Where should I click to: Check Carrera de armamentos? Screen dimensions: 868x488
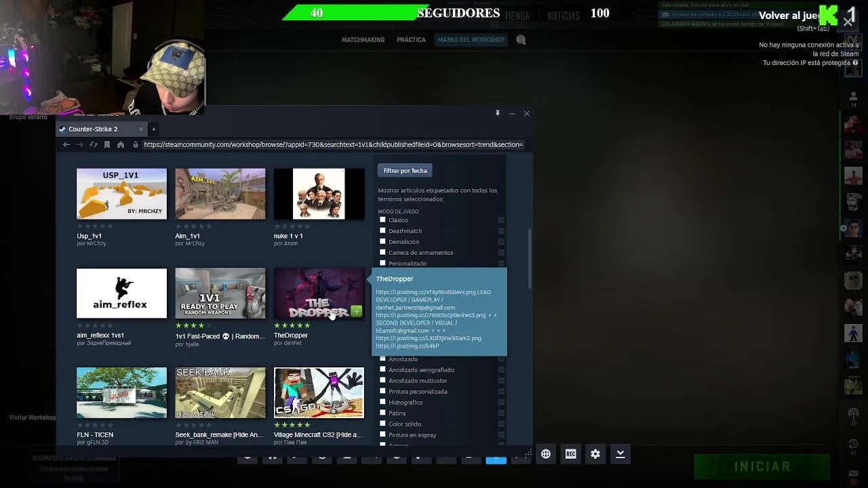click(x=382, y=252)
